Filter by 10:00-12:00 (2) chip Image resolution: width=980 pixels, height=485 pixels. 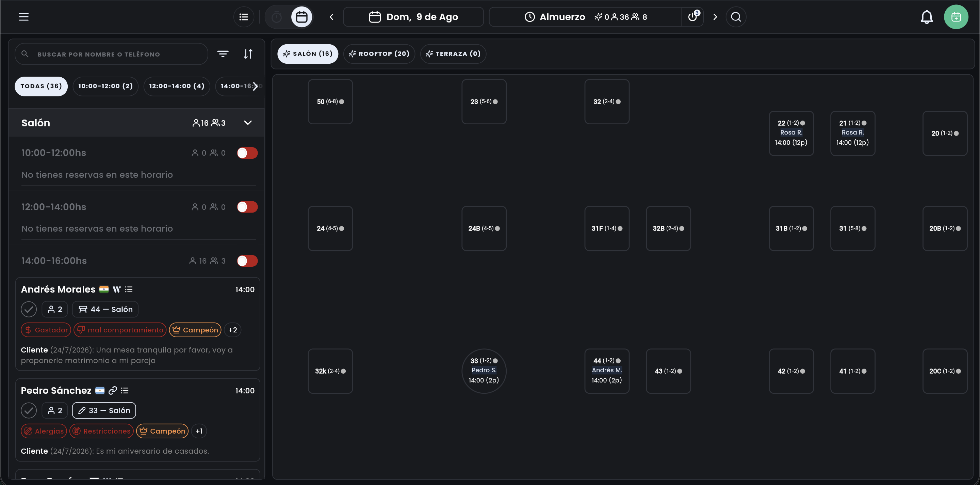pyautogui.click(x=105, y=87)
